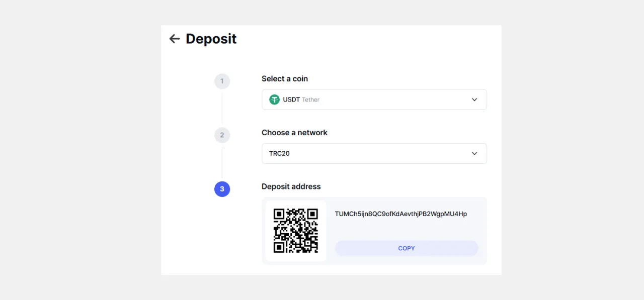Screen dimensions: 644x300
Task: Click the step 2 circle indicator
Action: point(222,135)
